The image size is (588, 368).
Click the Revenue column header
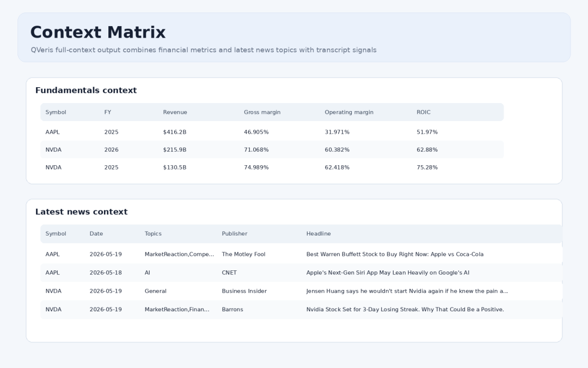tap(175, 112)
